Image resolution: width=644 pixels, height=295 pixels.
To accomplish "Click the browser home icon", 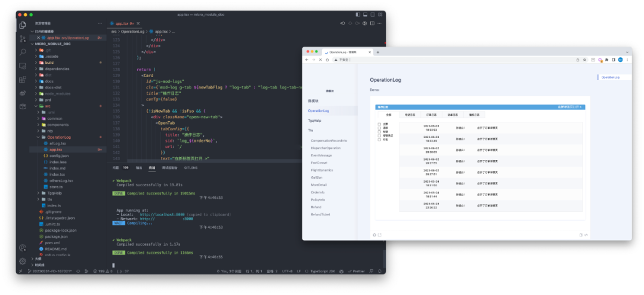I will [327, 60].
